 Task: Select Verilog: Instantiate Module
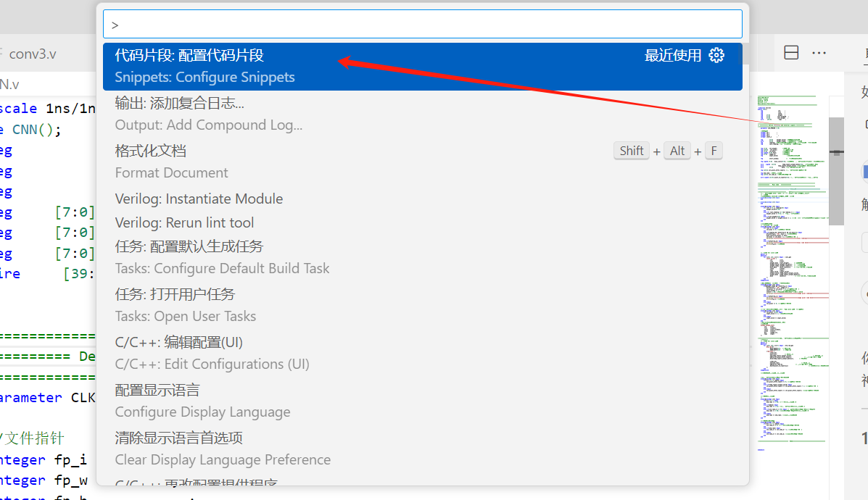(422, 199)
